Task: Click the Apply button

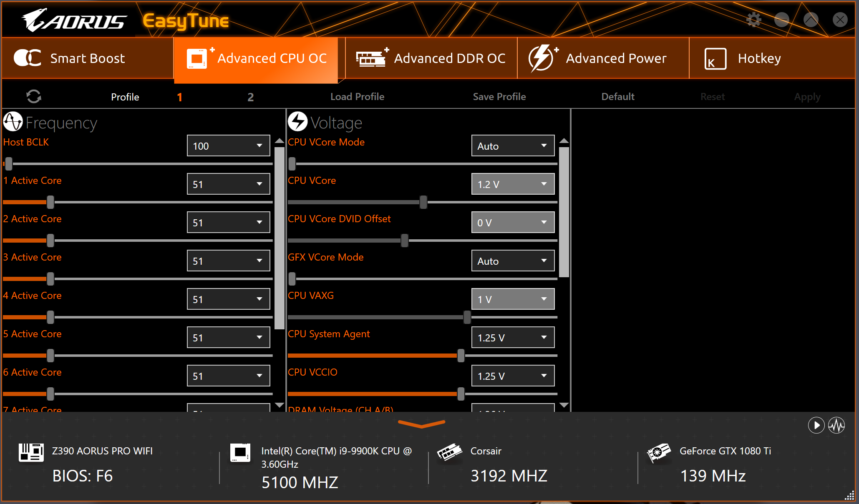Action: click(807, 97)
